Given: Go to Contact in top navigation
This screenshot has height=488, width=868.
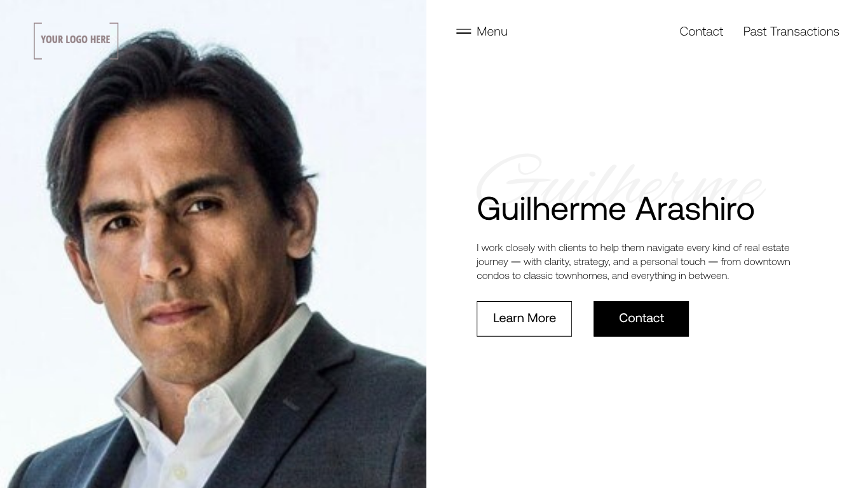Looking at the screenshot, I should click(701, 31).
